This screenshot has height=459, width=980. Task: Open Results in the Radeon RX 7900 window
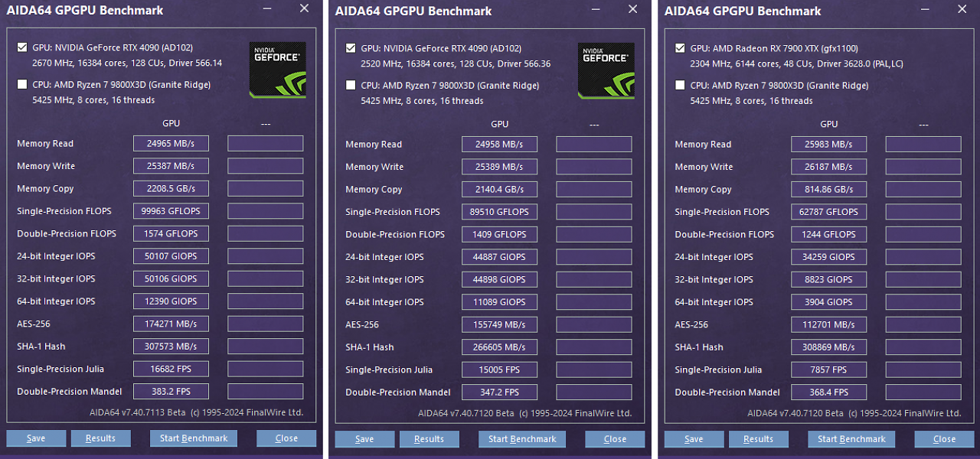pos(758,439)
